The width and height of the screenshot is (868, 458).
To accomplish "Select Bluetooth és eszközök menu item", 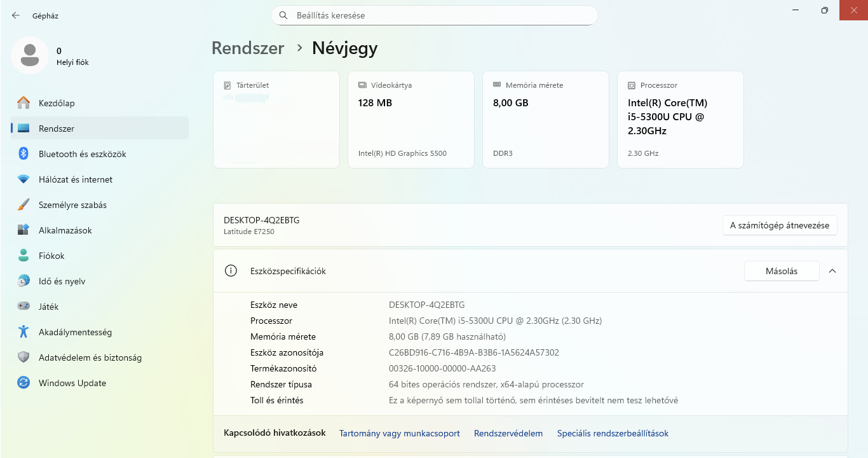I will pos(100,154).
